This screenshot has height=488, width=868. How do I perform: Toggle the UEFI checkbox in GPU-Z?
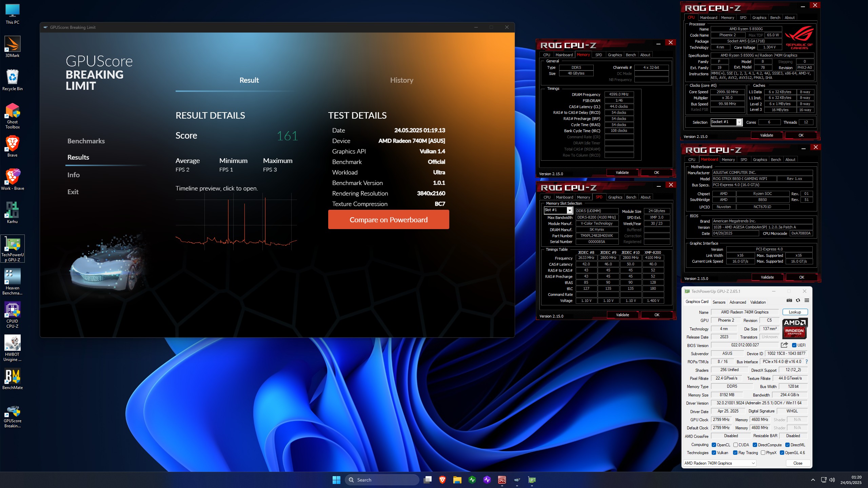794,345
